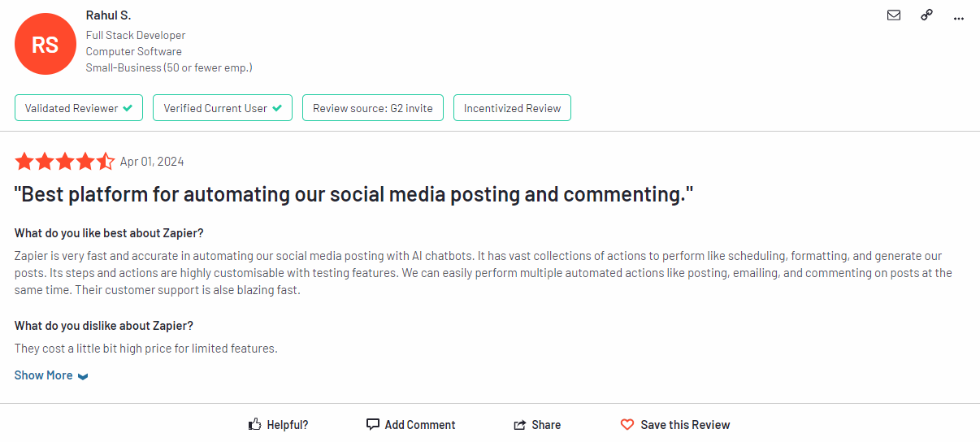Click the orange RS avatar circle
The height and width of the screenshot is (442, 980).
point(45,45)
